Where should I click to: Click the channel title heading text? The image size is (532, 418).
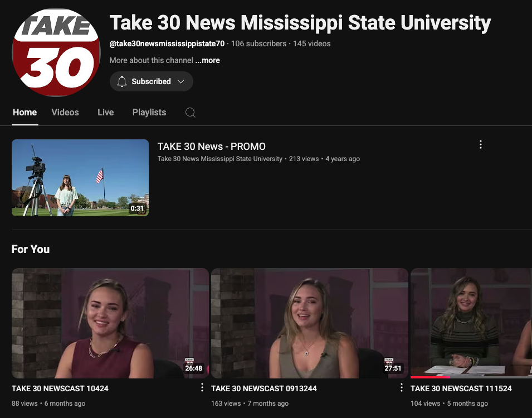300,23
